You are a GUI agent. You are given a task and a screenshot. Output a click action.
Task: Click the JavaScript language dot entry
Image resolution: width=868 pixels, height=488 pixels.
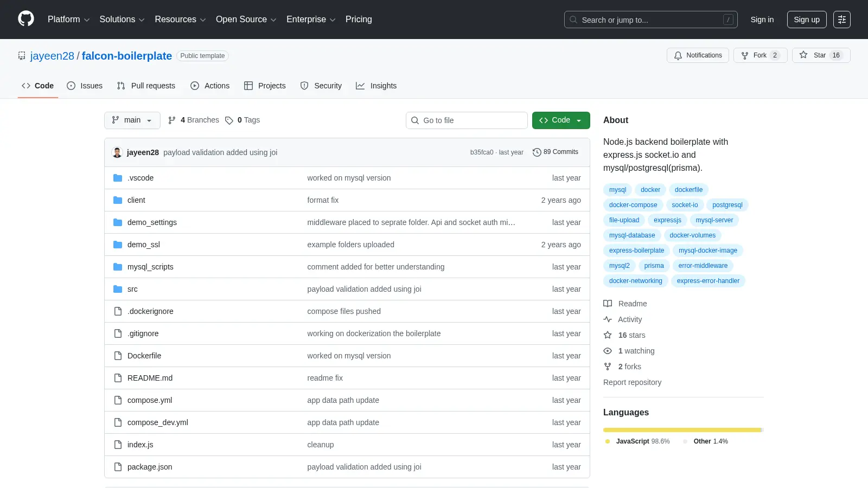[637, 441]
